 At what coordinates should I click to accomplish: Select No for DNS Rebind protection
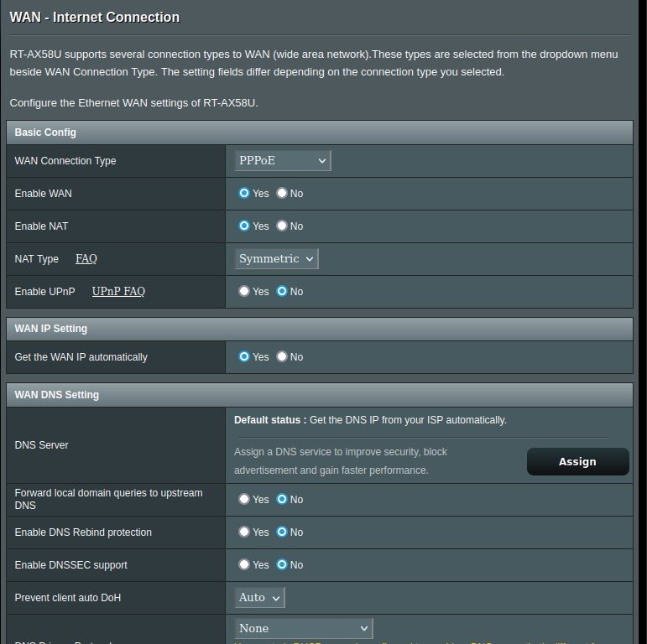click(x=282, y=532)
